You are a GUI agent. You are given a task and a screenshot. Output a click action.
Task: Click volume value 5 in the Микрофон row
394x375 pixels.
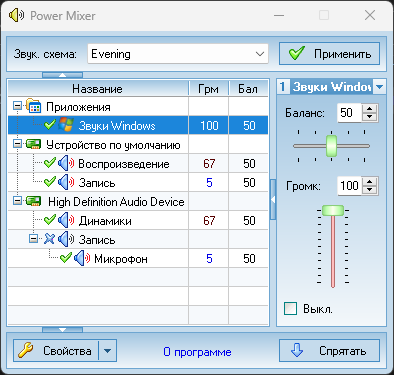[x=209, y=258]
